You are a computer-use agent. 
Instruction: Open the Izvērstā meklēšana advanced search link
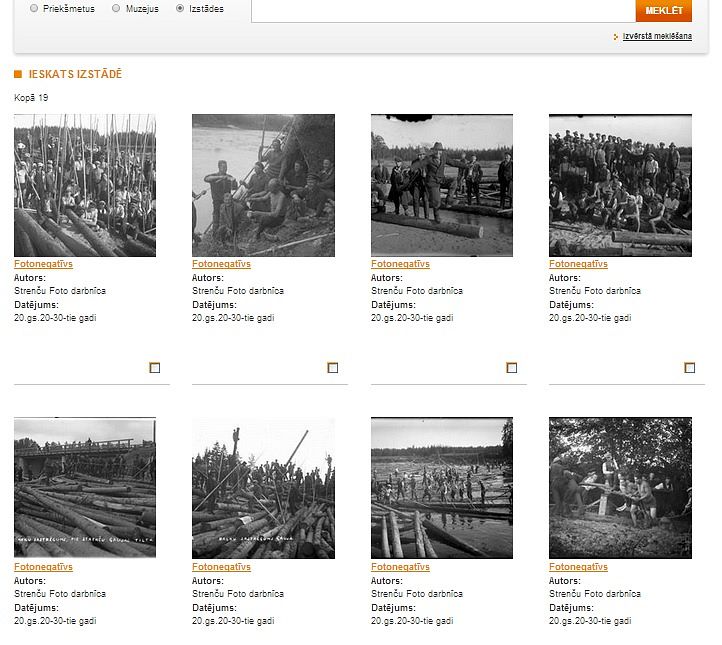tap(657, 37)
